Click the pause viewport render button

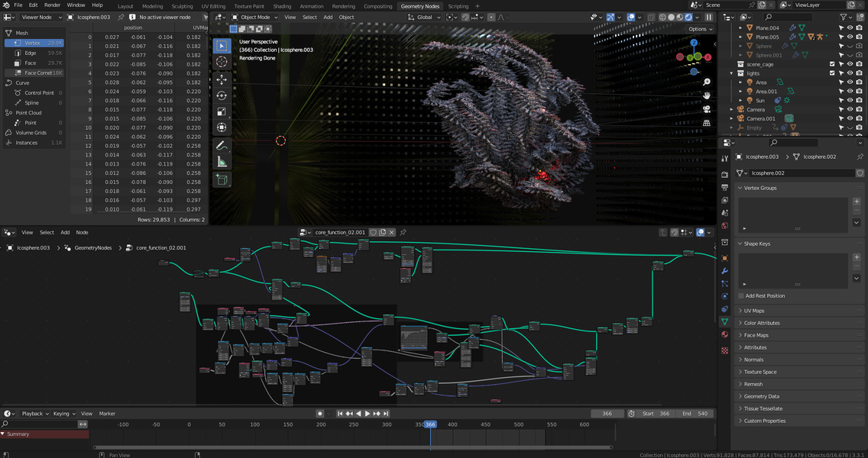[708, 17]
